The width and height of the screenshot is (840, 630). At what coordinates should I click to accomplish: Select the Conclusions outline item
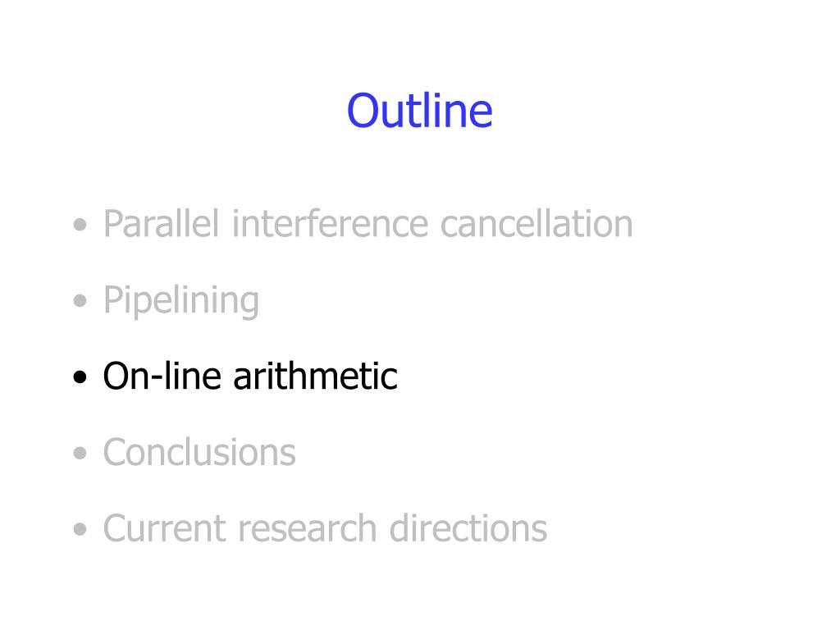pyautogui.click(x=199, y=452)
